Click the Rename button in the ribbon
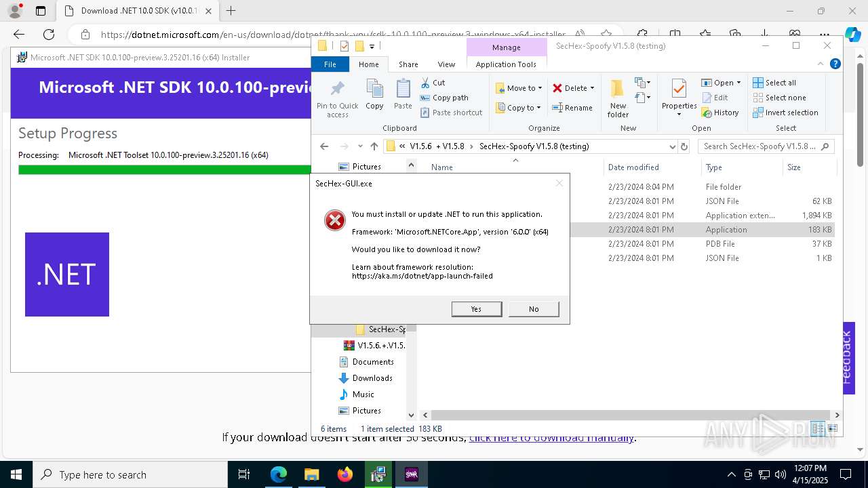 (572, 108)
